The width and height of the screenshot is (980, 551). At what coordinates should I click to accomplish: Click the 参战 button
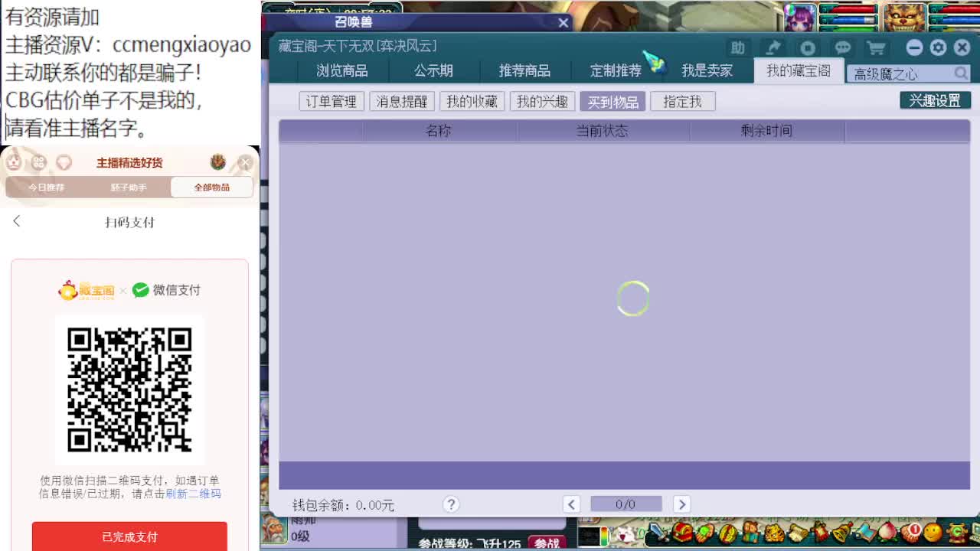tap(547, 543)
